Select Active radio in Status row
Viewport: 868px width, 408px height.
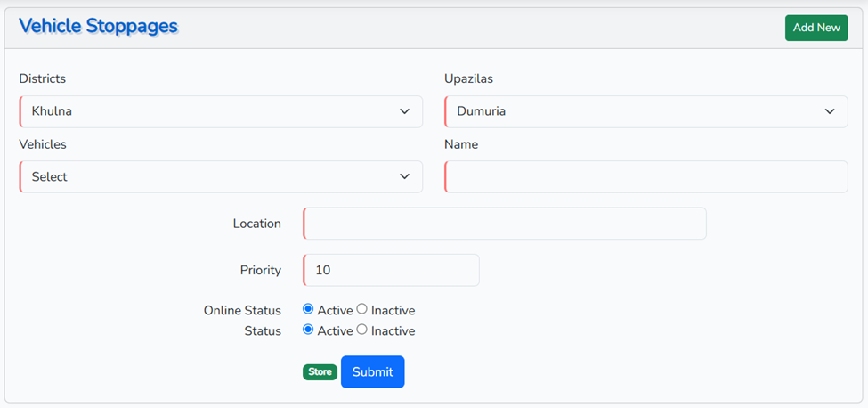(308, 330)
